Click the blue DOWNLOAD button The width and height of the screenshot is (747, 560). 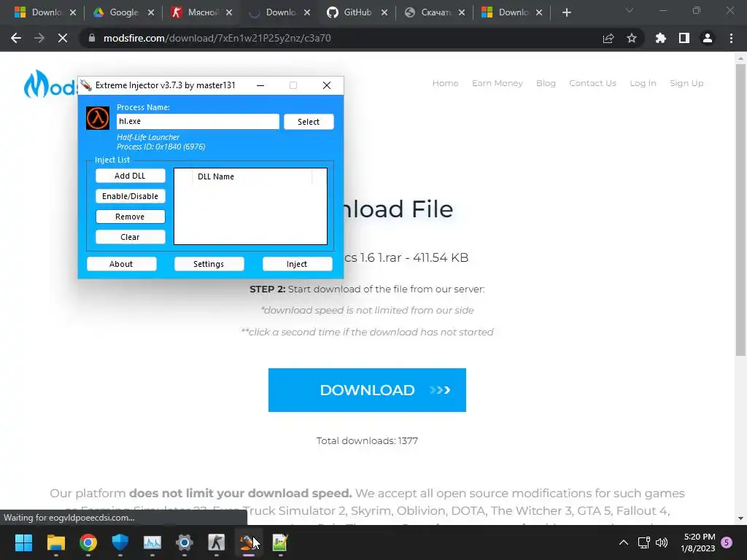[367, 390]
